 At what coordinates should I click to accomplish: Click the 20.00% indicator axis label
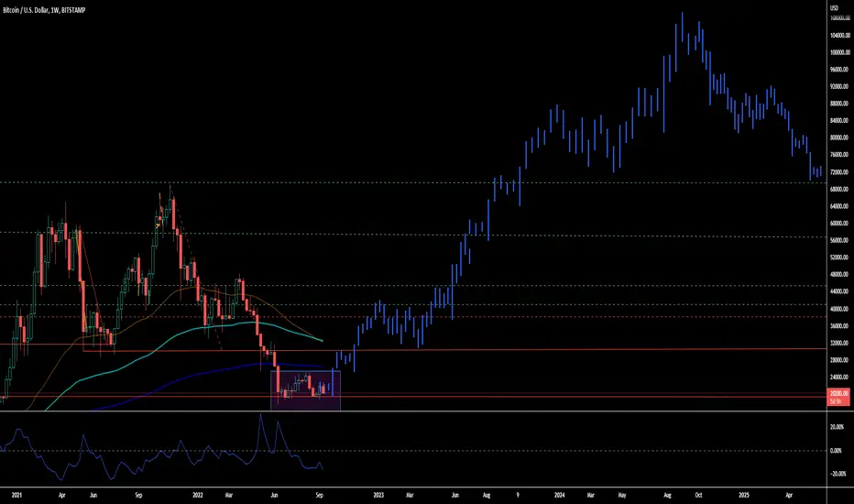click(838, 427)
